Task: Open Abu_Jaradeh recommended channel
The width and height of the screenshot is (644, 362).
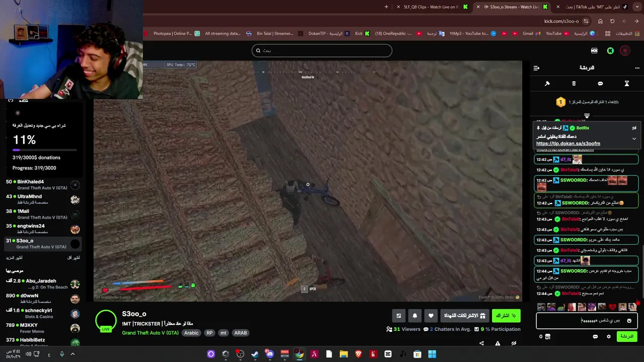Action: pos(43,284)
